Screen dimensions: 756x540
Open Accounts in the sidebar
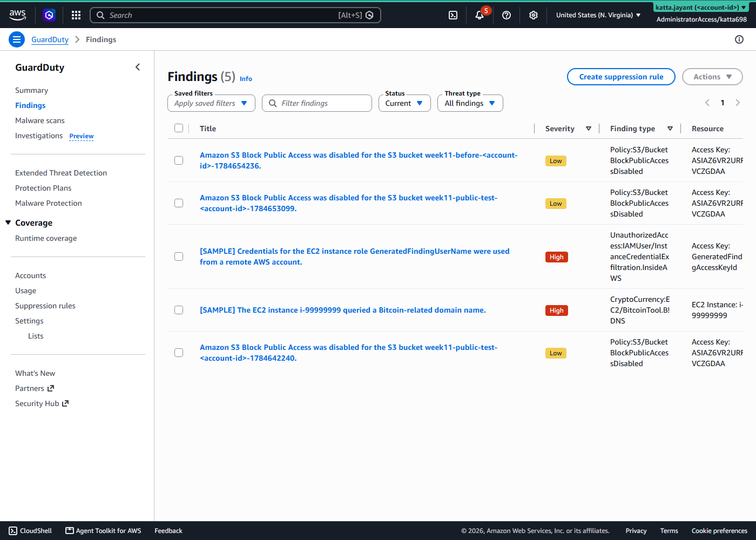coord(31,275)
